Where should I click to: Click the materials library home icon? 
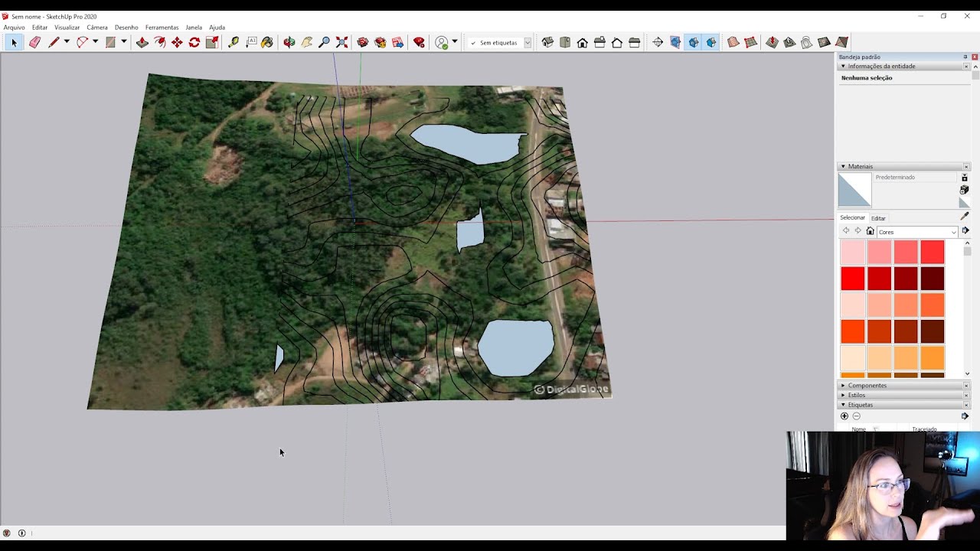(x=870, y=231)
